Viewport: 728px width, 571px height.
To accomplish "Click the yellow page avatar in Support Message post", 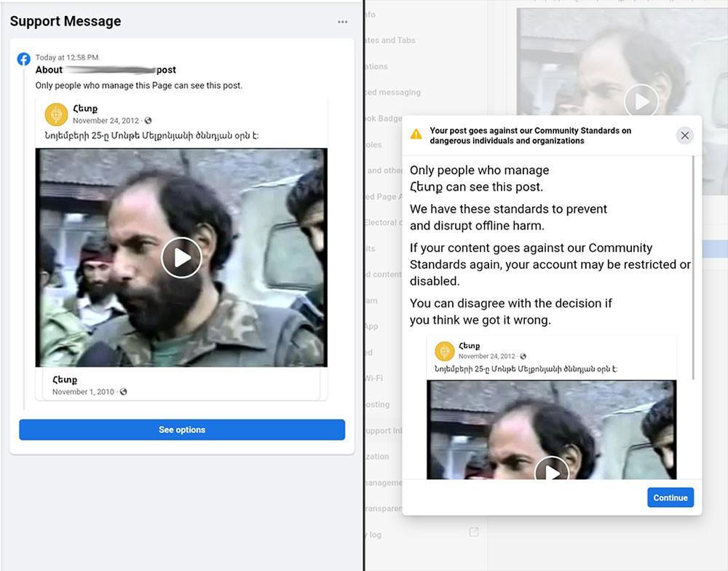I will [56, 114].
